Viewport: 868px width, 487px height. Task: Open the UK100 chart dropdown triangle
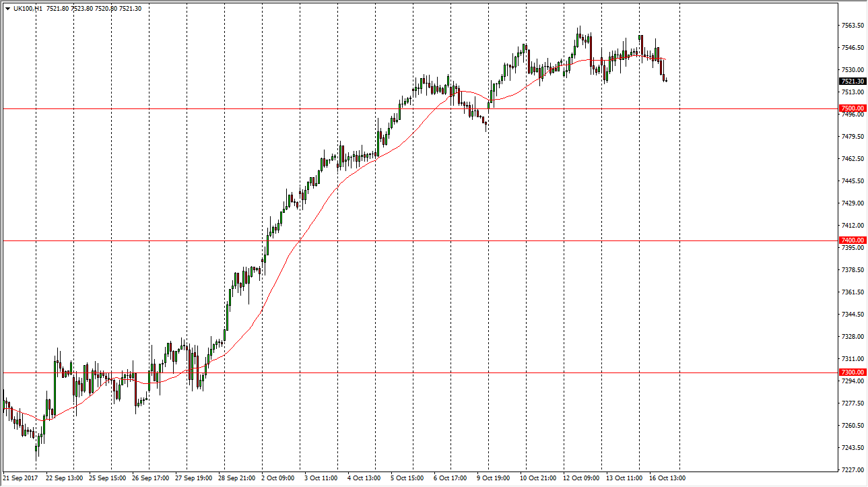7,9
